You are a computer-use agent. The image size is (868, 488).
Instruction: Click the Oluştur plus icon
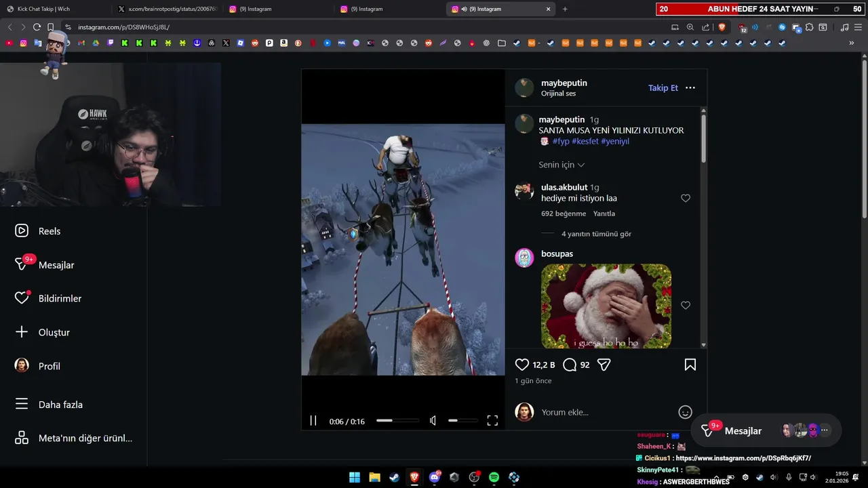22,332
